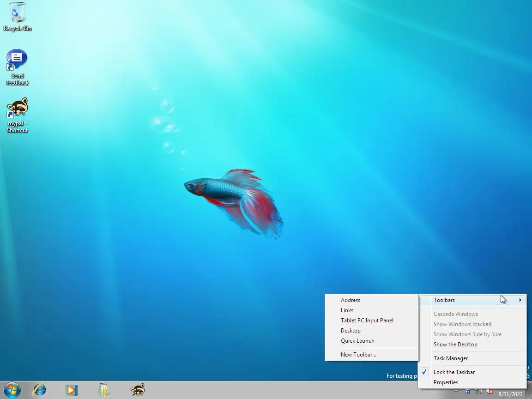Launch Internet Explorer from the taskbar
This screenshot has width=532, height=399.
39,390
